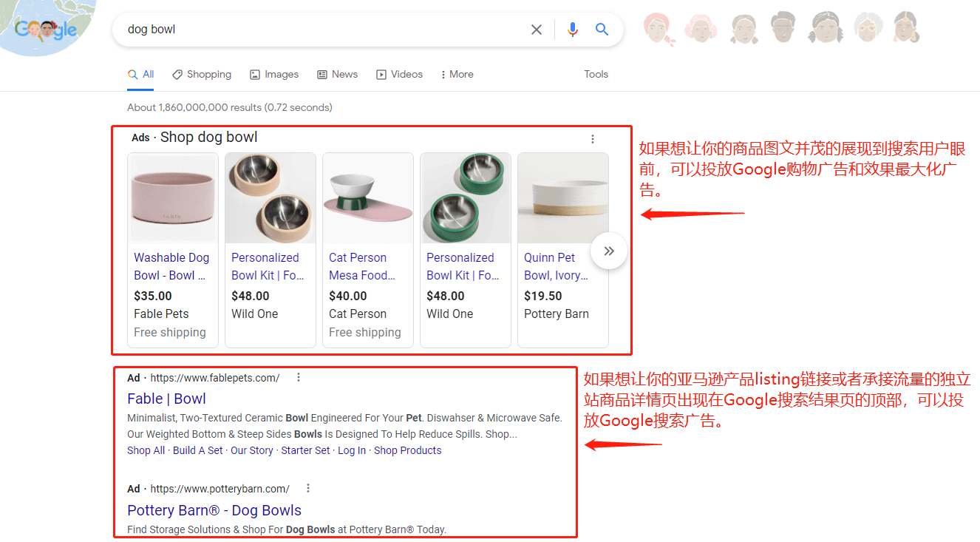Click the blue search magnifier icon
Image resolution: width=980 pixels, height=542 pixels.
click(x=602, y=29)
